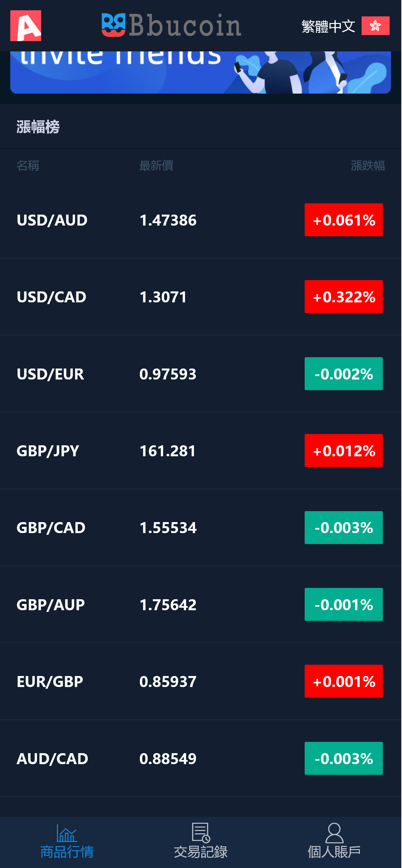Open the market quotes chart icon
Image resolution: width=402 pixels, height=868 pixels.
(x=67, y=833)
